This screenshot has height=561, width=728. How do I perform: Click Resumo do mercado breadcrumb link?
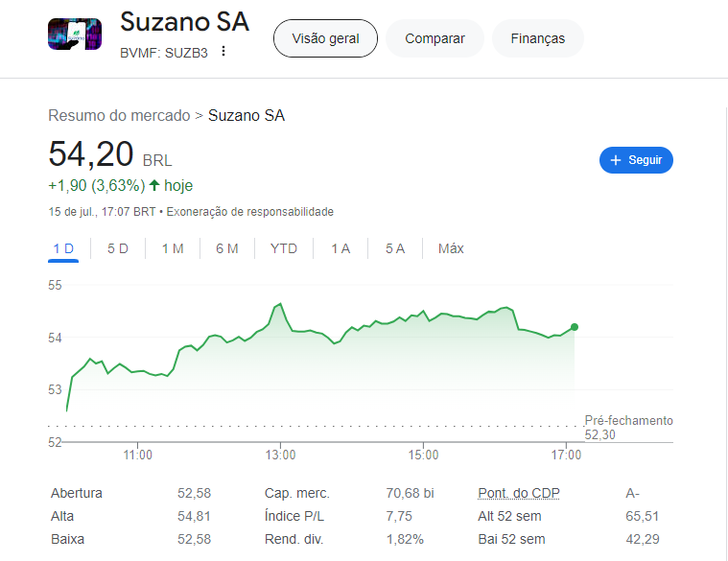point(119,116)
